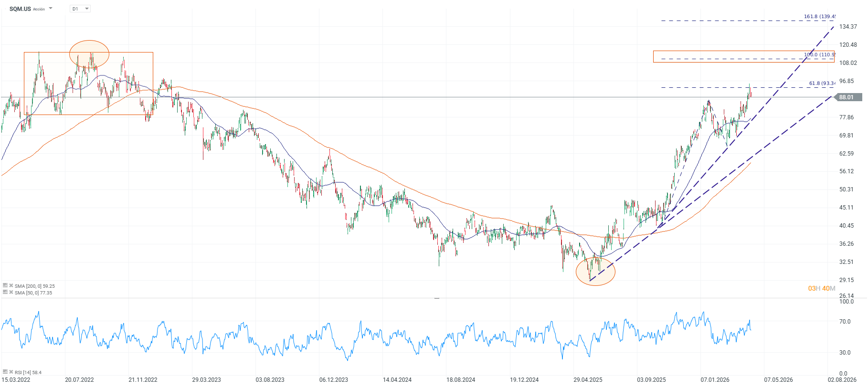The height and width of the screenshot is (388, 868).
Task: Remove the SMA 50 indicator with X
Action: point(11,292)
